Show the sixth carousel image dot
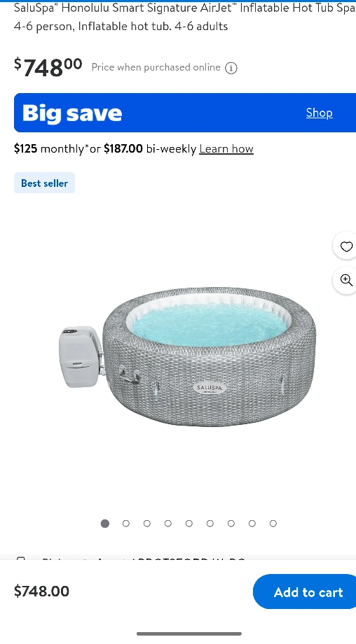 click(210, 524)
